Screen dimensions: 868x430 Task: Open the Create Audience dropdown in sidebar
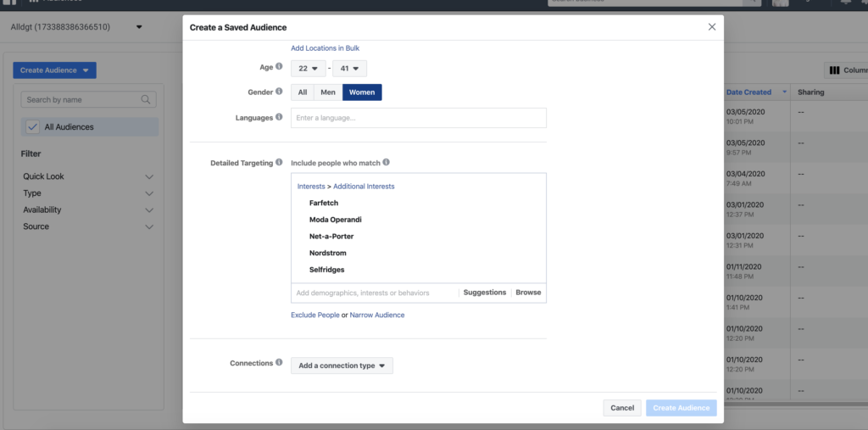(55, 70)
